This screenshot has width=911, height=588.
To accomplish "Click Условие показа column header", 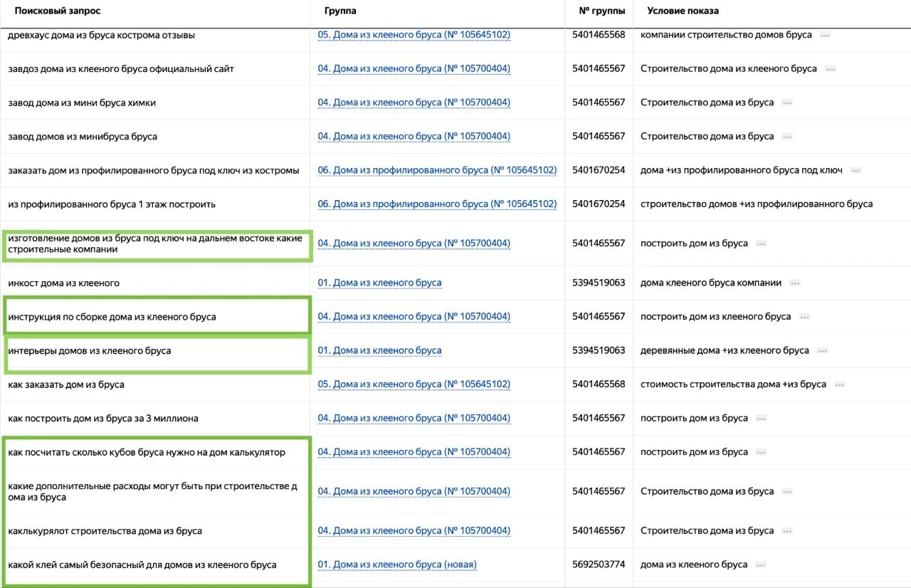I will pyautogui.click(x=683, y=11).
